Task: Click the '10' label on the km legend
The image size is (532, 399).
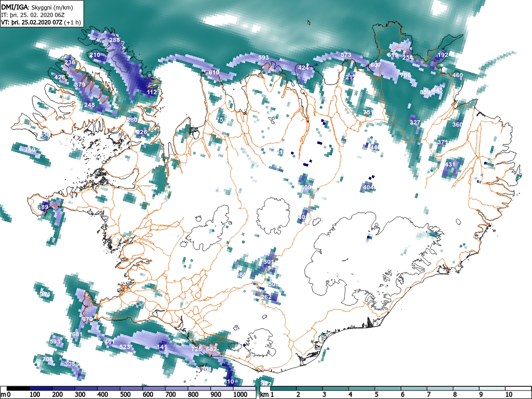Action: pos(508,395)
